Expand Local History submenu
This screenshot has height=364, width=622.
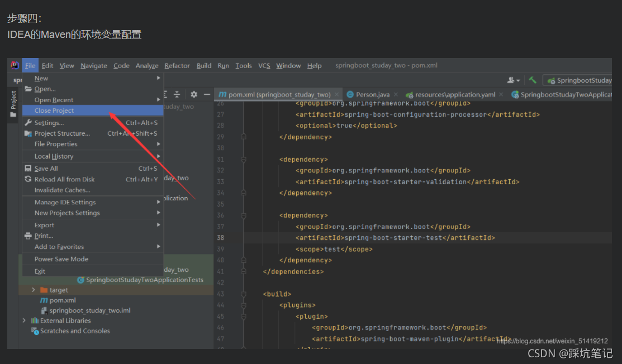click(x=93, y=156)
